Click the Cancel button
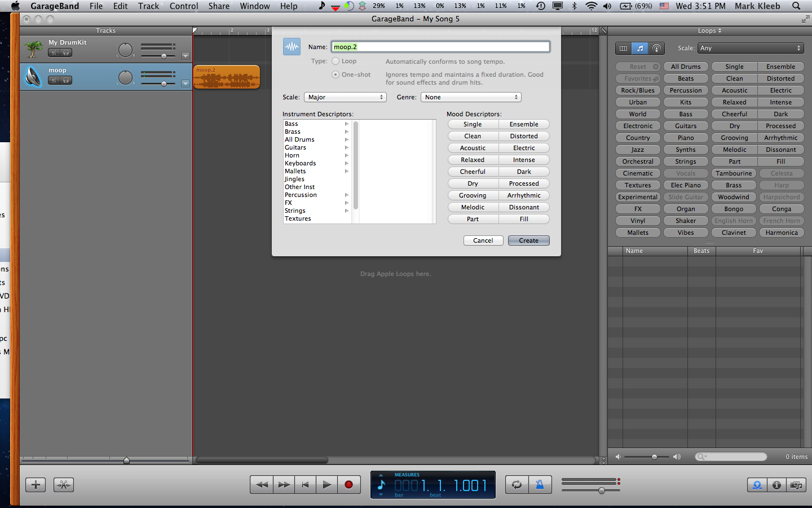This screenshot has width=812, height=508. (x=483, y=240)
